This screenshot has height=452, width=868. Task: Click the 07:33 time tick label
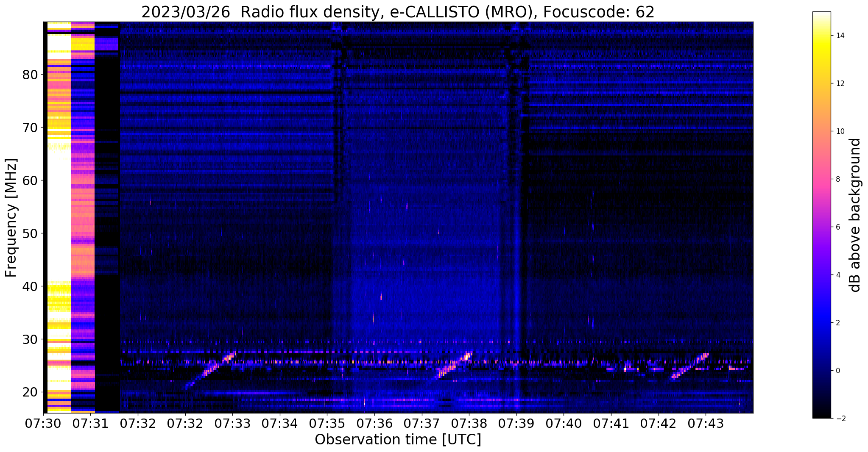click(233, 424)
